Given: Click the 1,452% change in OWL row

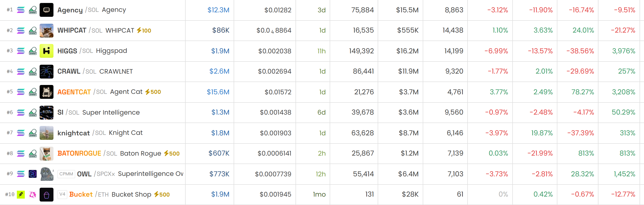Looking at the screenshot, I should pos(624,174).
